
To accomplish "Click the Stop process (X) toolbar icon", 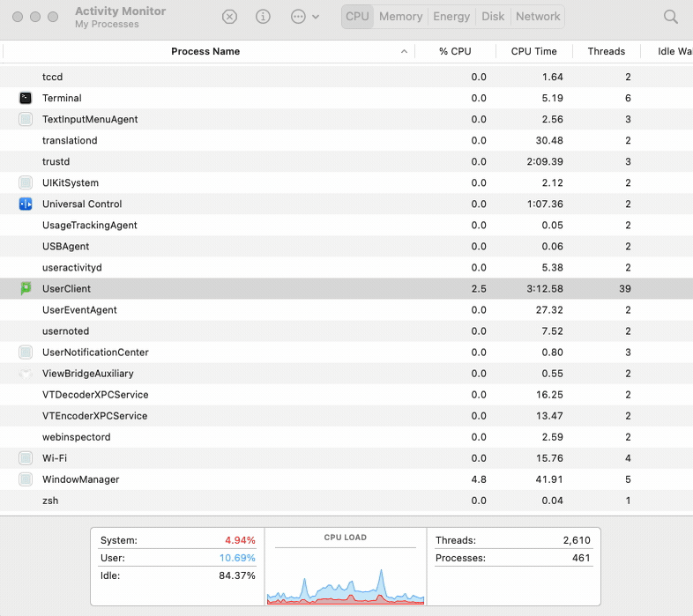I will [229, 17].
